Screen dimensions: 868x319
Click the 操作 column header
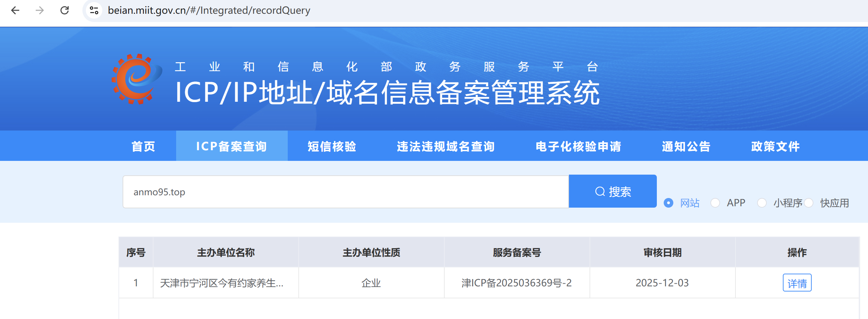pos(797,252)
